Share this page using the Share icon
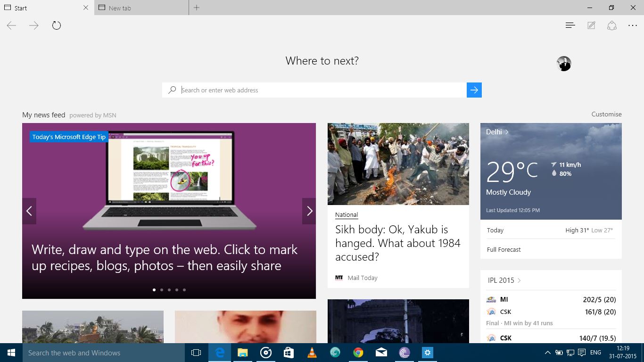The width and height of the screenshot is (644, 362). pos(611,25)
